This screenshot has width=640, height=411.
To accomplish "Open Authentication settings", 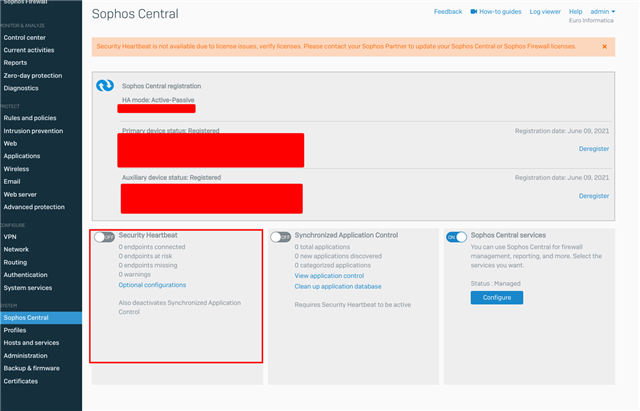I will (x=25, y=275).
